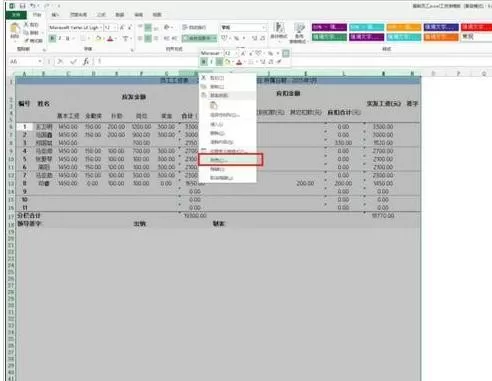Click the Insert Function fx icon

click(86, 61)
